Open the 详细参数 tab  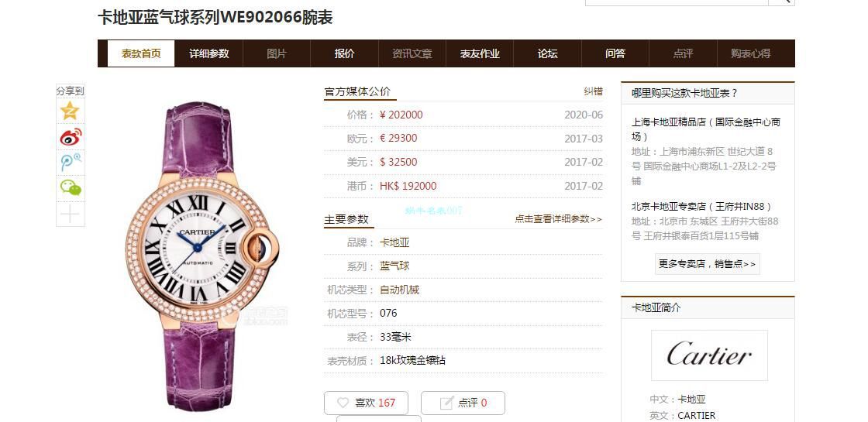(x=208, y=53)
